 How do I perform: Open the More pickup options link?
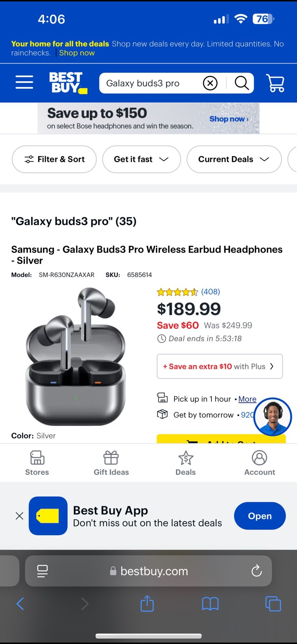[247, 399]
